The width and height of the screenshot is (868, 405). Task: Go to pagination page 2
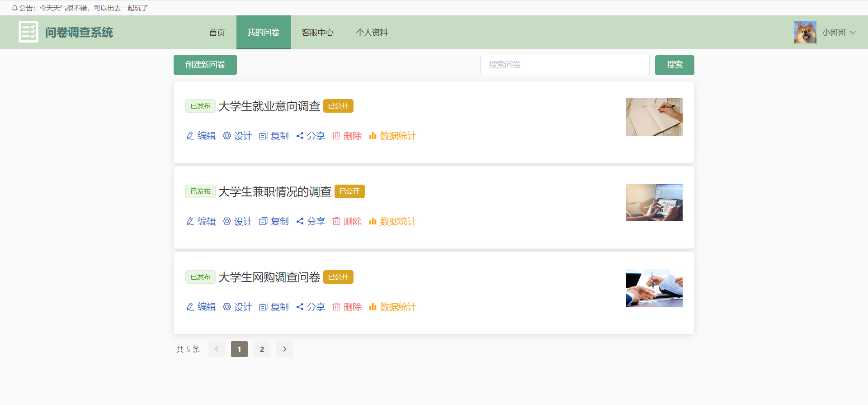pos(262,349)
